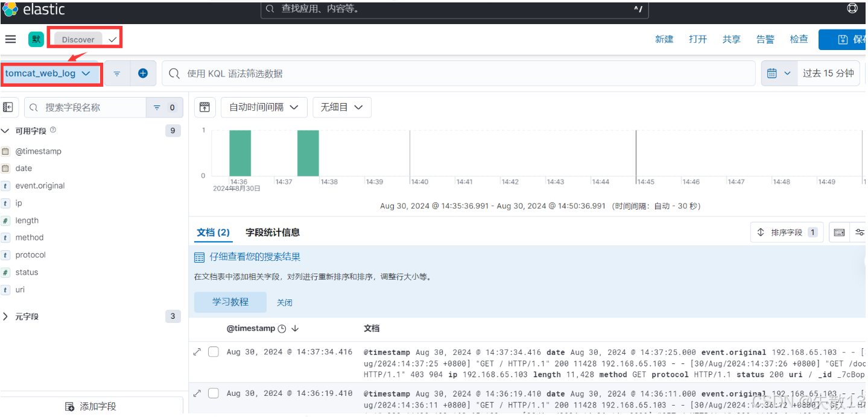
Task: Click the available fields count badge 9
Action: pyautogui.click(x=173, y=131)
